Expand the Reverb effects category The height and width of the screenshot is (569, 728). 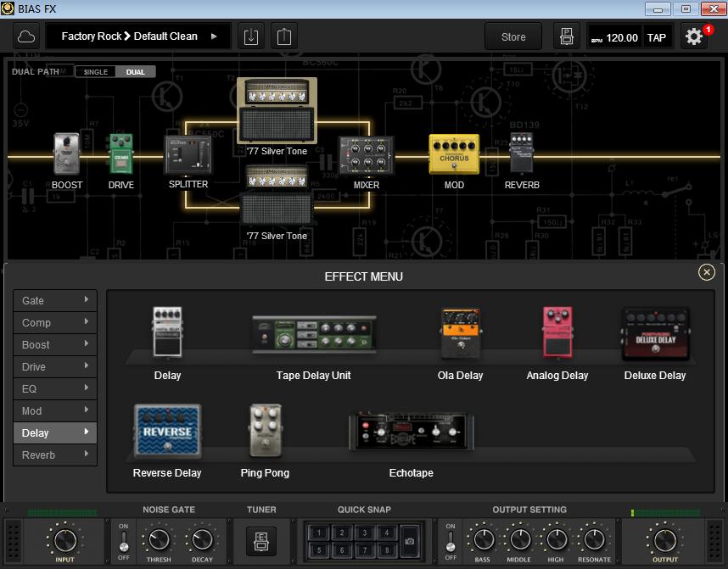pos(54,455)
